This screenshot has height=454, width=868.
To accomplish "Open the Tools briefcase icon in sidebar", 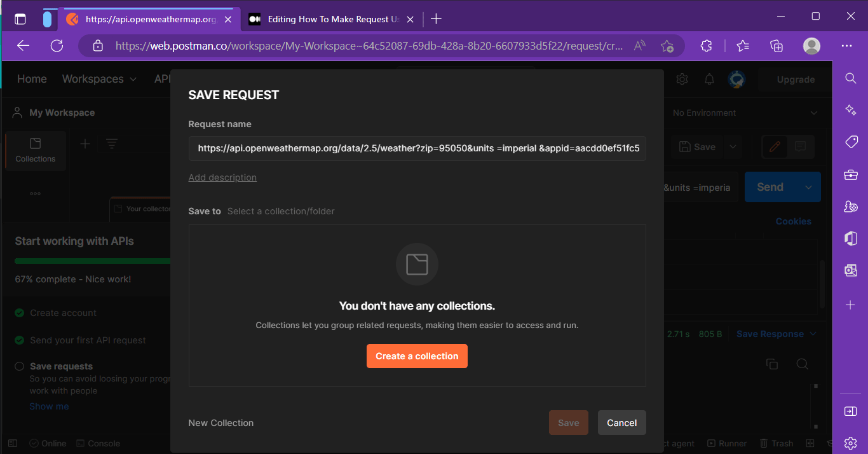I will coord(851,174).
